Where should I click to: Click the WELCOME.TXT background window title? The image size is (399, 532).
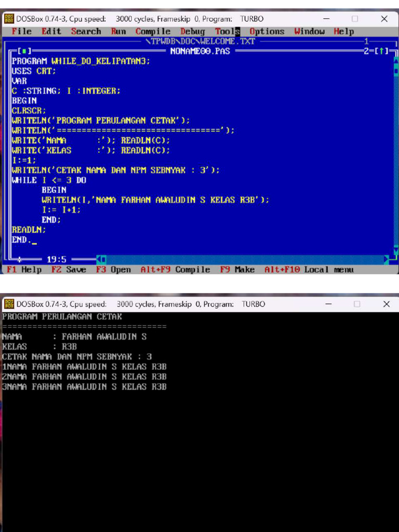click(x=200, y=42)
